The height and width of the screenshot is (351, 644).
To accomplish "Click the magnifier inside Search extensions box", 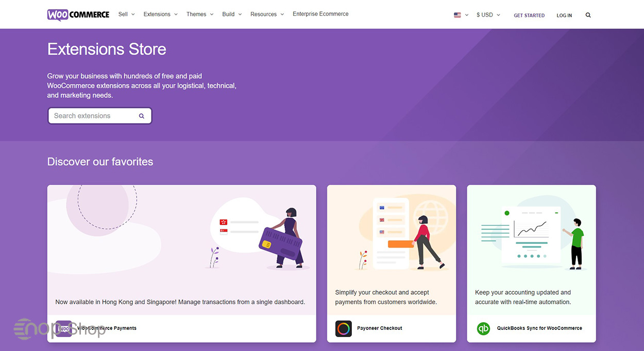I will (142, 116).
